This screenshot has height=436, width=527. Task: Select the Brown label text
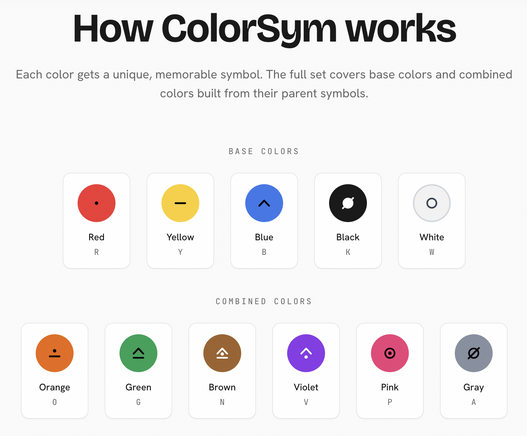point(222,387)
